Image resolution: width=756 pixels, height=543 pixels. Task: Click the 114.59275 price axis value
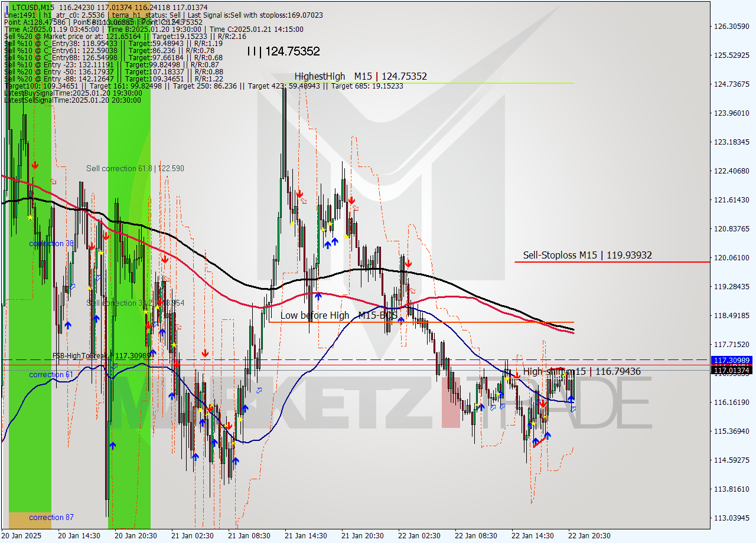731,460
